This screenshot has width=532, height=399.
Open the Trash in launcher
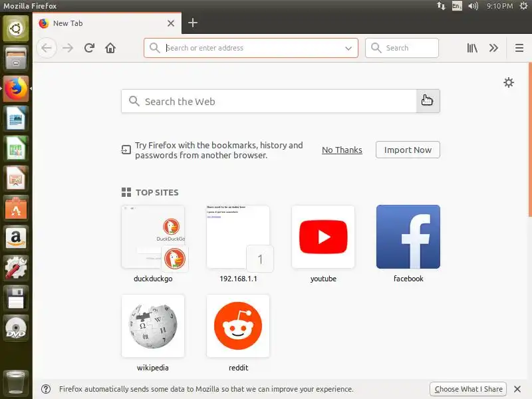[x=16, y=382]
